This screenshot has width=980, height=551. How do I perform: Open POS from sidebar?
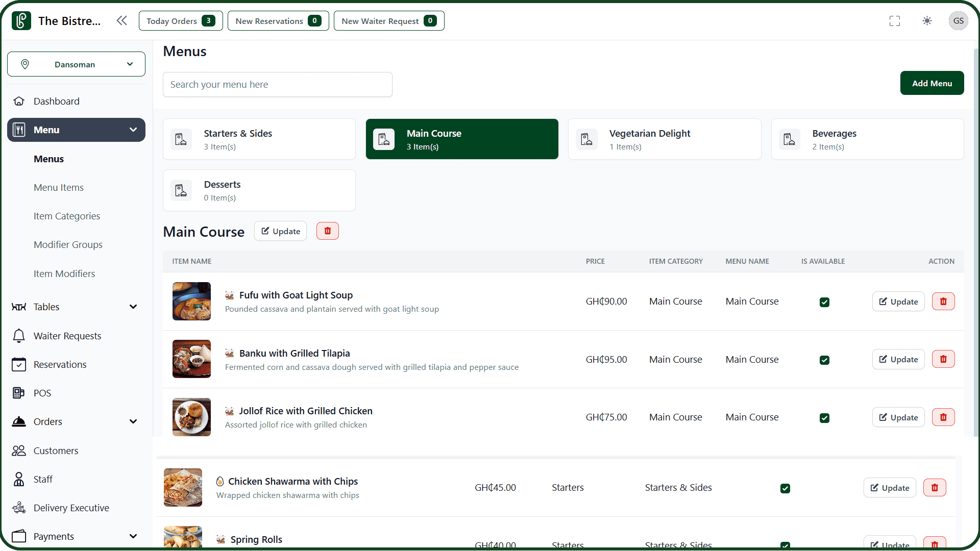click(42, 393)
